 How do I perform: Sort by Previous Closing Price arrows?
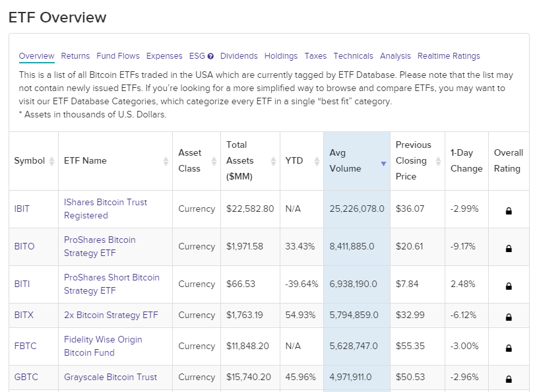pos(438,161)
